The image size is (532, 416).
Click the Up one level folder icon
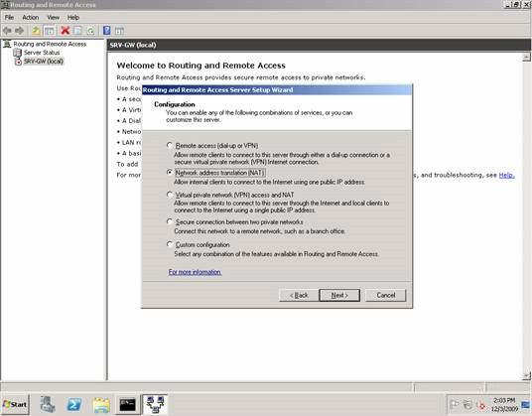click(x=36, y=31)
